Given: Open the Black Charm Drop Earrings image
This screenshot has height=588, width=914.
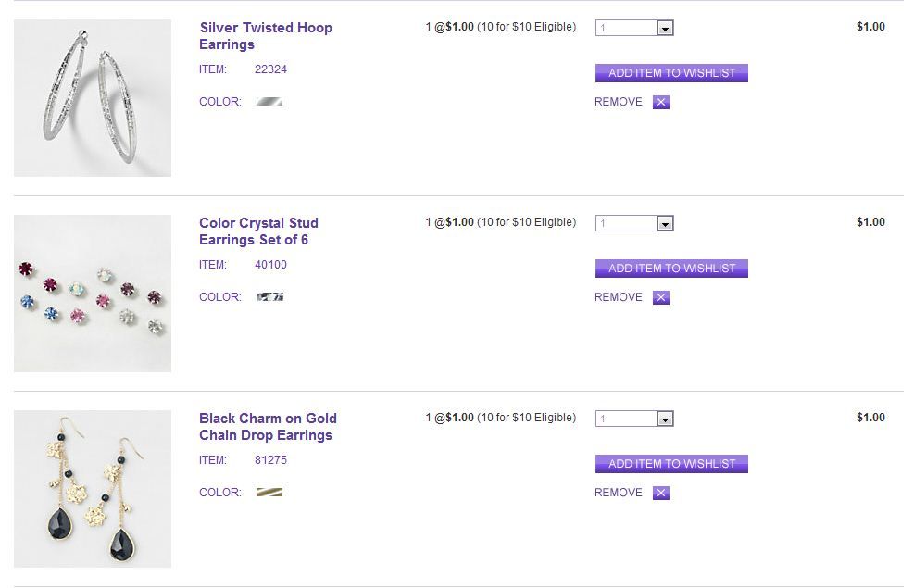Looking at the screenshot, I should (93, 489).
